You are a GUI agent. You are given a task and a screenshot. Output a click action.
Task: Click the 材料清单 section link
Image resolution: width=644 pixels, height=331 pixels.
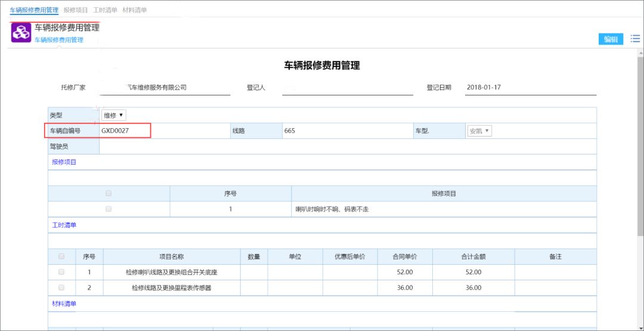pyautogui.click(x=64, y=304)
